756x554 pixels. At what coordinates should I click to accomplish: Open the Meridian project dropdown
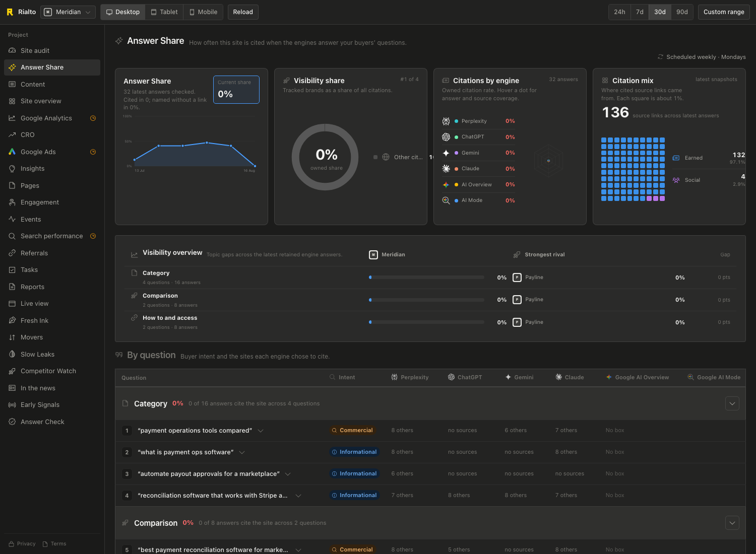[68, 12]
